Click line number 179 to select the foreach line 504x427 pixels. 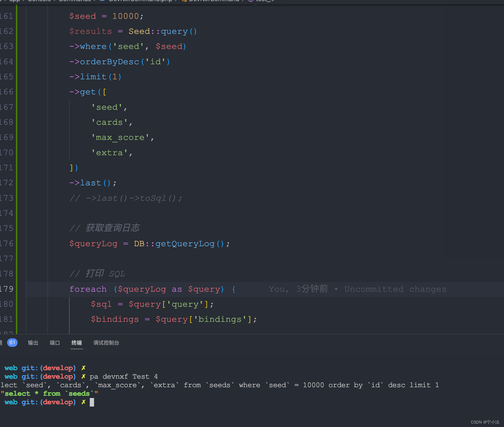(8, 289)
